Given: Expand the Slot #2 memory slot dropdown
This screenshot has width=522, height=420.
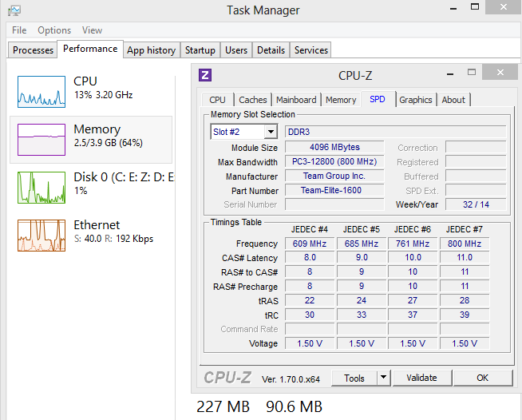Looking at the screenshot, I should click(x=271, y=132).
